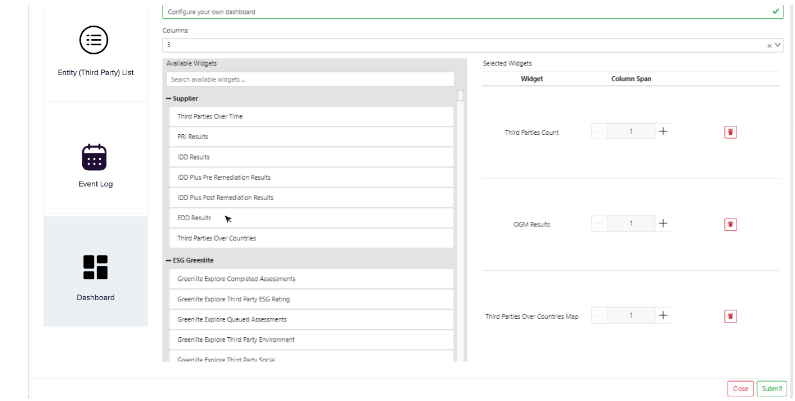Image resolution: width=795 pixels, height=401 pixels.
Task: Open the Entity (Third Party) List icon
Action: [x=94, y=41]
